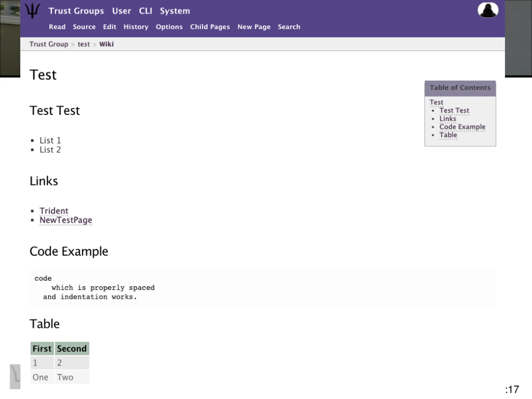Follow the Trident link
This screenshot has height=399, width=532.
point(54,211)
